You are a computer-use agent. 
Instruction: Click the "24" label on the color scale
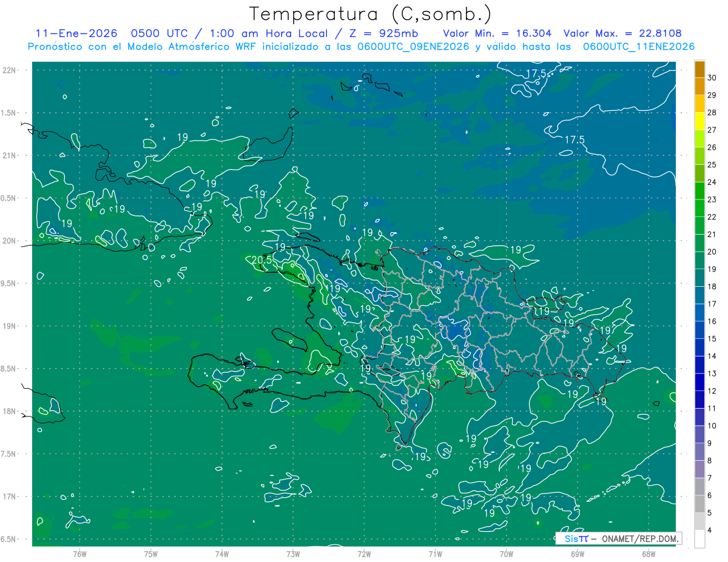pyautogui.click(x=712, y=182)
